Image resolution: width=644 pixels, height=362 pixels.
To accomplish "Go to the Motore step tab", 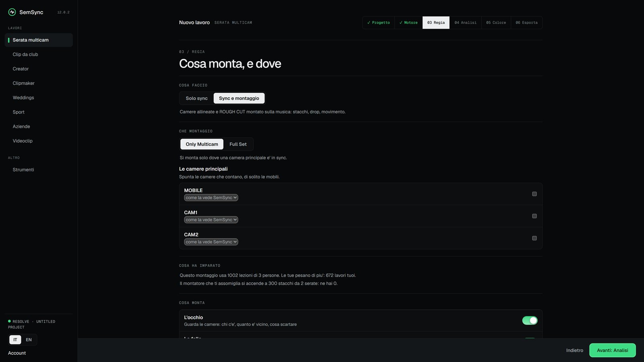I will tap(409, 23).
